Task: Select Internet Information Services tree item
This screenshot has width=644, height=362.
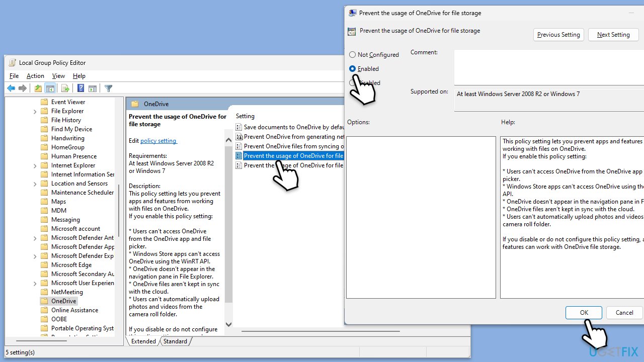Action: point(83,174)
